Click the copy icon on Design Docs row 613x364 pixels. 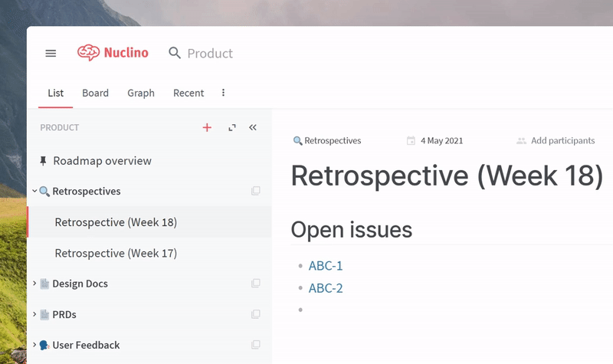point(256,283)
